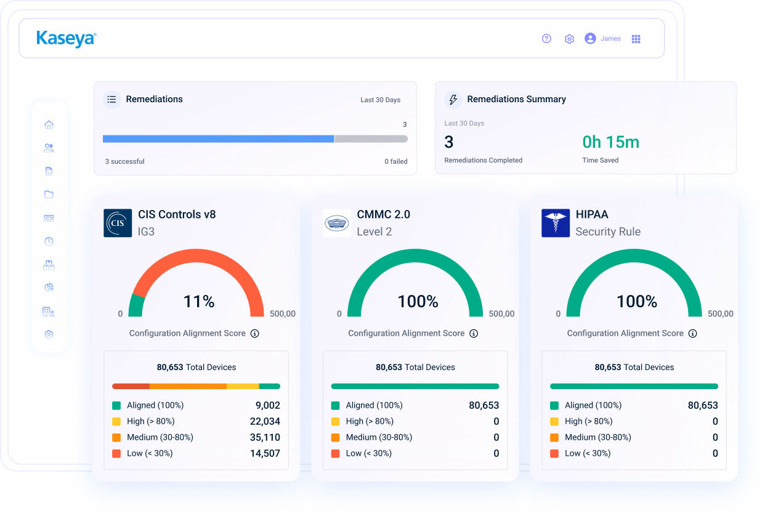Click the help question mark icon
Viewport: 781px width, 532px height.
(x=546, y=39)
